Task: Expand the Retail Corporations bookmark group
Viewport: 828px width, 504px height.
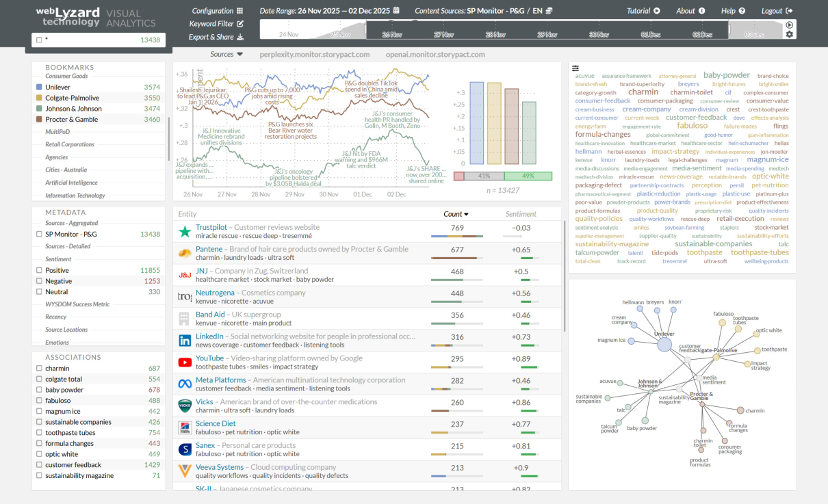Action: [70, 144]
